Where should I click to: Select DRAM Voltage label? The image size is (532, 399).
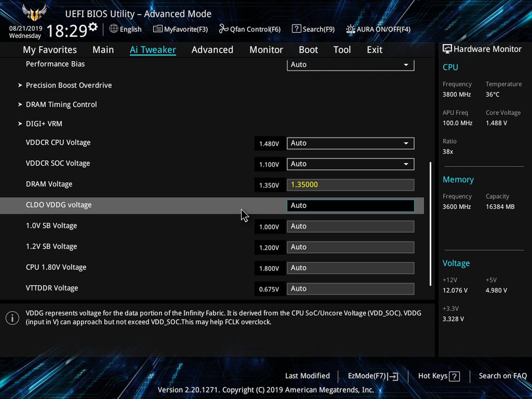click(x=49, y=184)
